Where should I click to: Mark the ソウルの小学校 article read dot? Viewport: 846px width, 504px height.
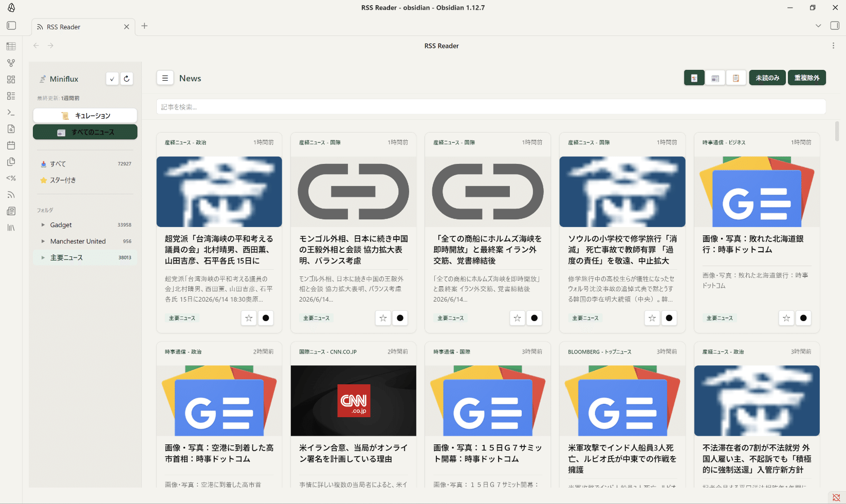(669, 318)
